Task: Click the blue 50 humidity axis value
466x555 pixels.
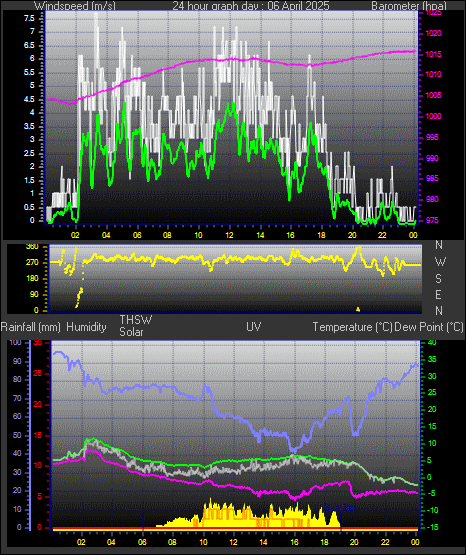Action: click(17, 436)
